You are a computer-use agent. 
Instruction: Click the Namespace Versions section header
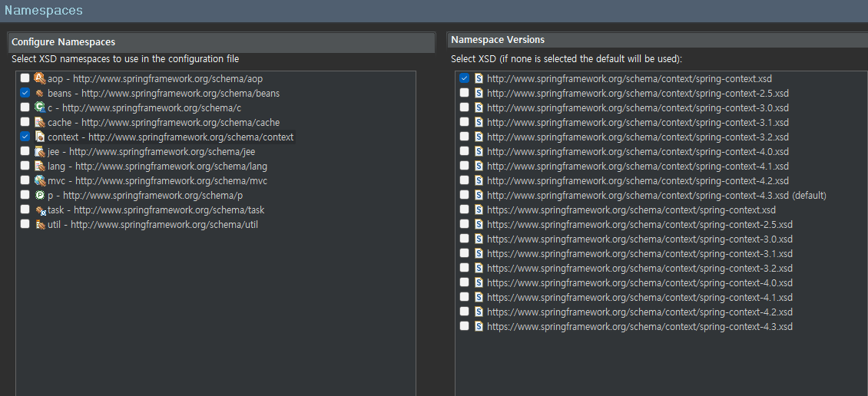657,40
